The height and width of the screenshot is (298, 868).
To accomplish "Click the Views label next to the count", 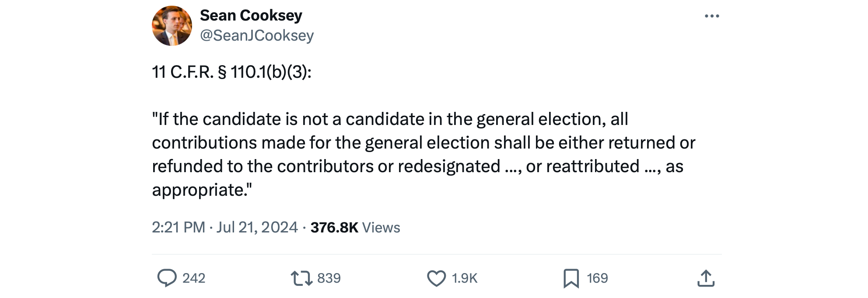I will click(x=382, y=227).
